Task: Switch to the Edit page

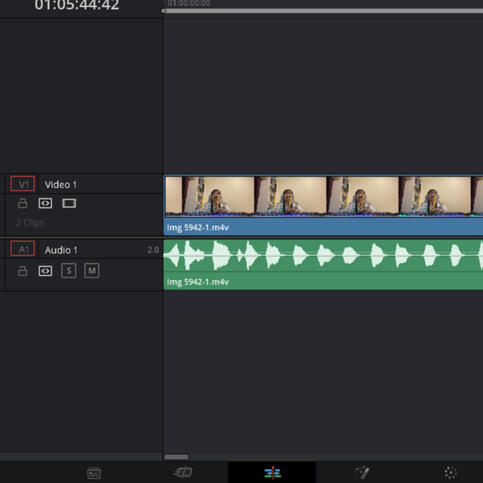Action: (x=272, y=473)
